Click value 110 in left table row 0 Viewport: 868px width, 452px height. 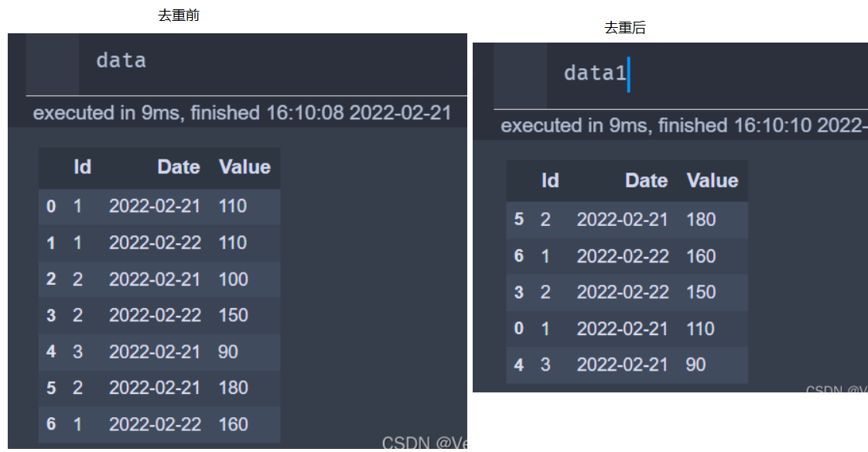pyautogui.click(x=233, y=206)
